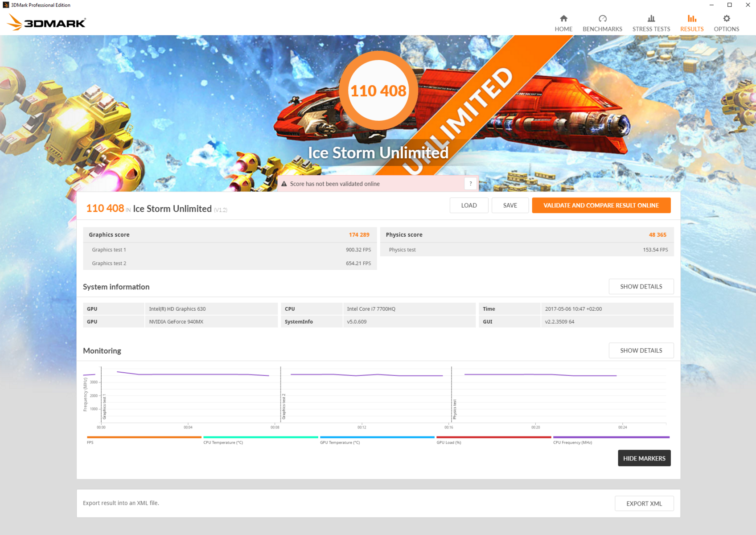This screenshot has height=535, width=756.
Task: Click the 3DMark logo in the header
Action: (47, 22)
